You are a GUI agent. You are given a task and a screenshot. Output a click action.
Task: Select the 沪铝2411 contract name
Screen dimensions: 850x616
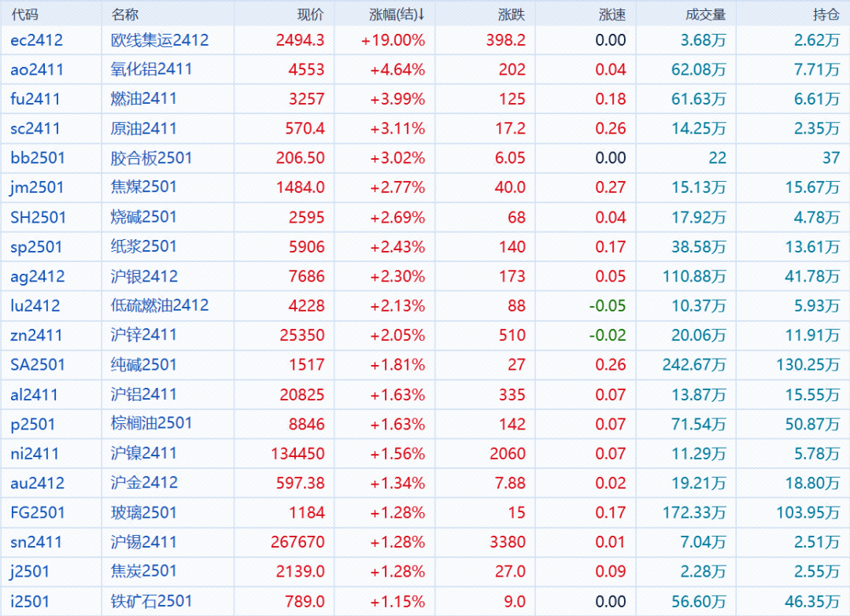[x=144, y=394]
